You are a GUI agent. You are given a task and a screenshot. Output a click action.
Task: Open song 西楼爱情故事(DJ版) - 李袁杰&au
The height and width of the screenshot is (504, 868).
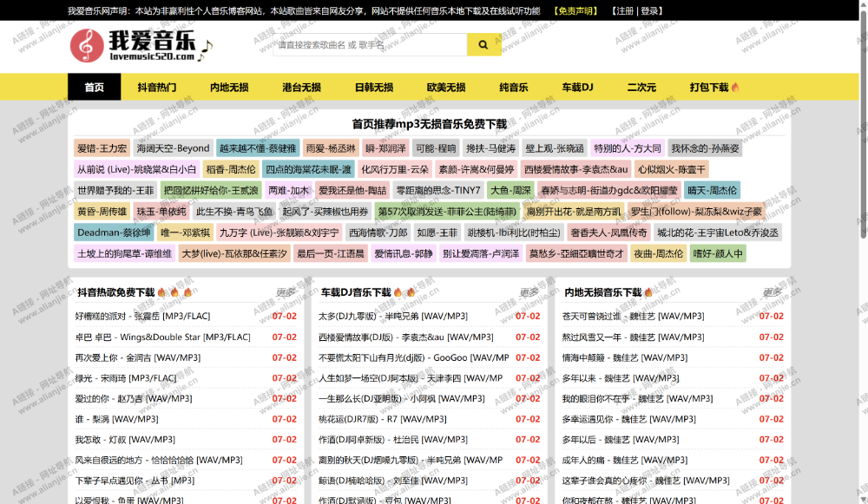[405, 337]
